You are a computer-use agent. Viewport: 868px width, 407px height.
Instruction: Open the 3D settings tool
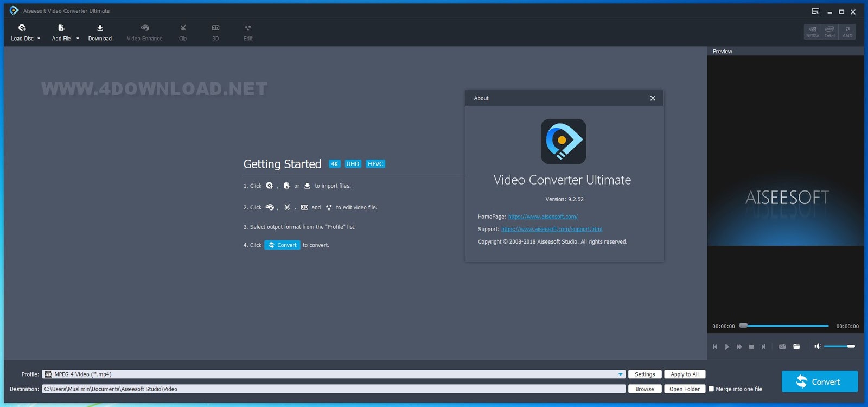click(x=215, y=32)
